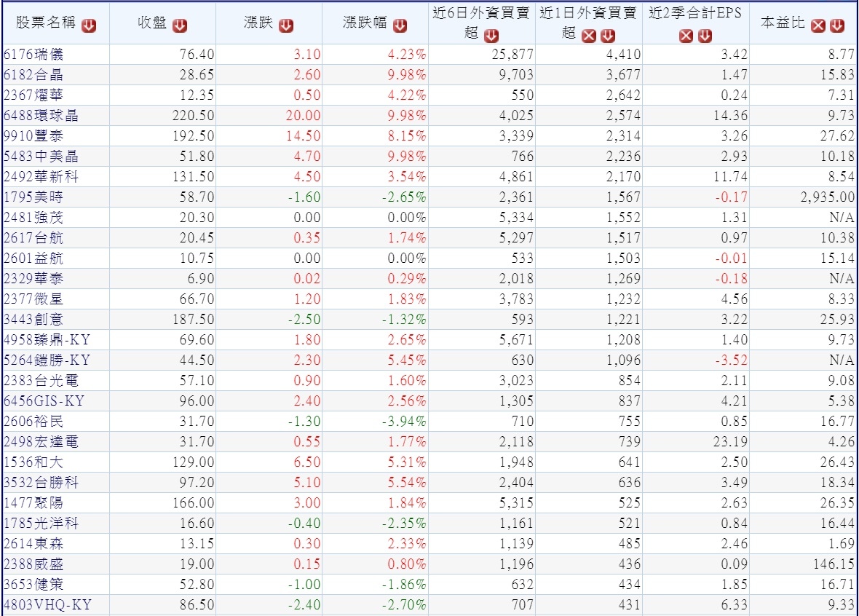Select 收盤 value 187.50 for 創意
This screenshot has width=859, height=616.
click(194, 320)
